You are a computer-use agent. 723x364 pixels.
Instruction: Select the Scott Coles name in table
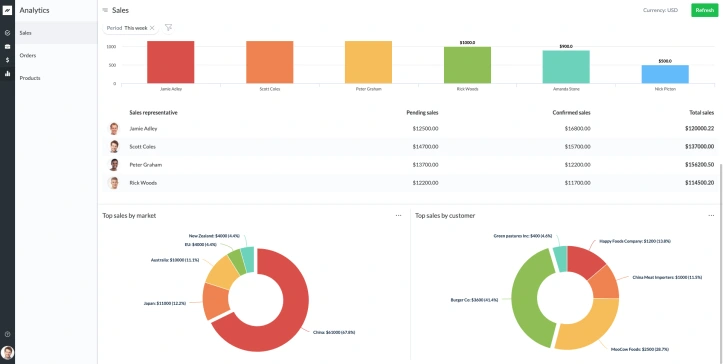coord(142,147)
